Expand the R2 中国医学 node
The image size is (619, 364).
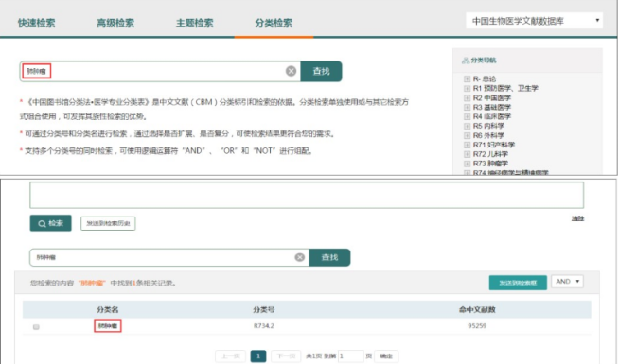467,97
